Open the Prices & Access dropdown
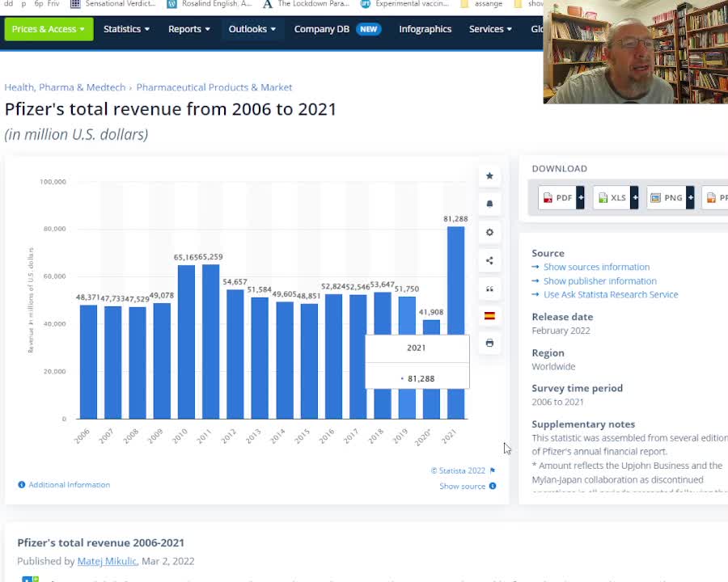This screenshot has height=582, width=728. (49, 29)
